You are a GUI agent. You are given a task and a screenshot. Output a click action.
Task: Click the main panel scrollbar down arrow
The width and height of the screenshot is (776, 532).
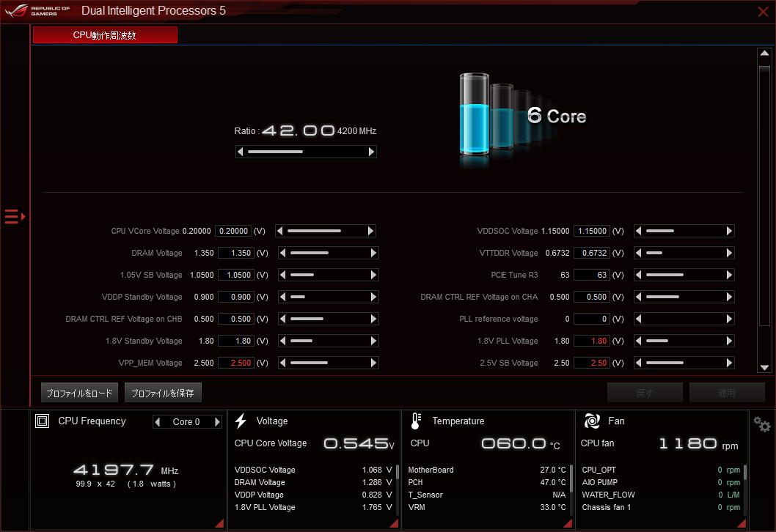(764, 367)
